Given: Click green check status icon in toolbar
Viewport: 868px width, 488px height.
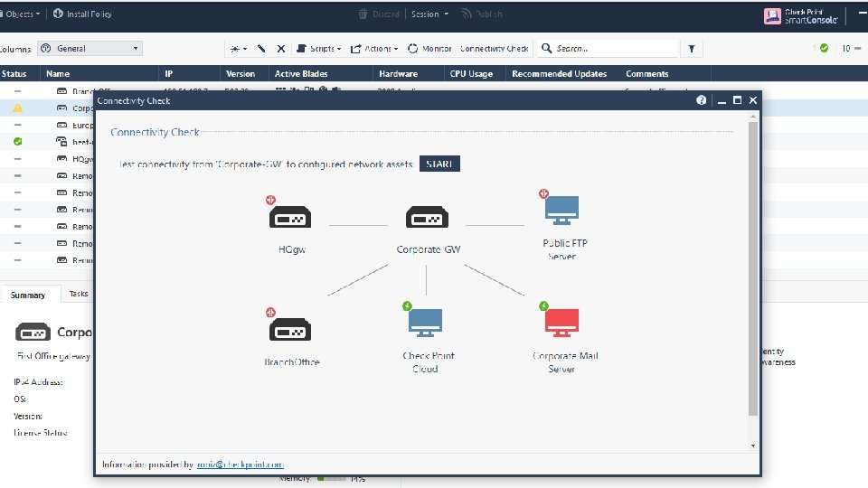Looking at the screenshot, I should point(825,48).
